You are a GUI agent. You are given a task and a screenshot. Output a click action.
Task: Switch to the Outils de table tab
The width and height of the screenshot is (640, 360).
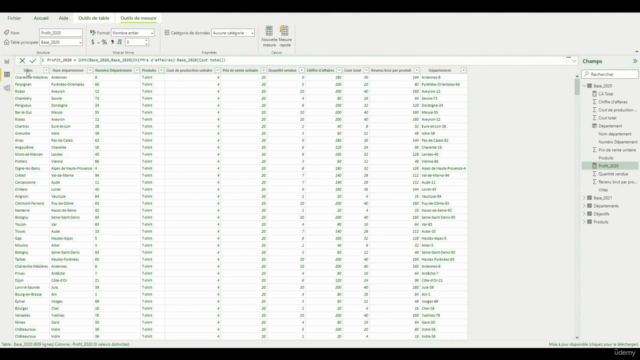94,18
